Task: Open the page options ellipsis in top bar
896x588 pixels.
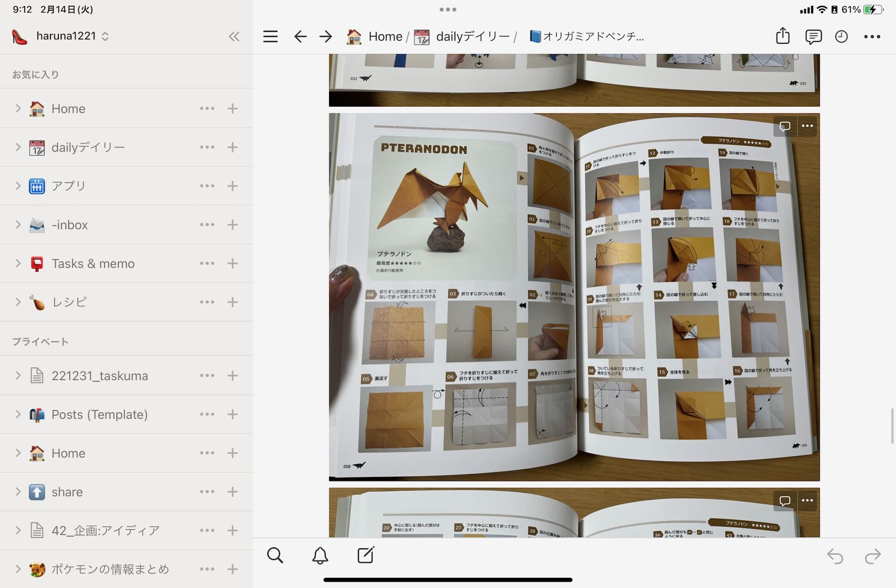Action: pos(872,36)
